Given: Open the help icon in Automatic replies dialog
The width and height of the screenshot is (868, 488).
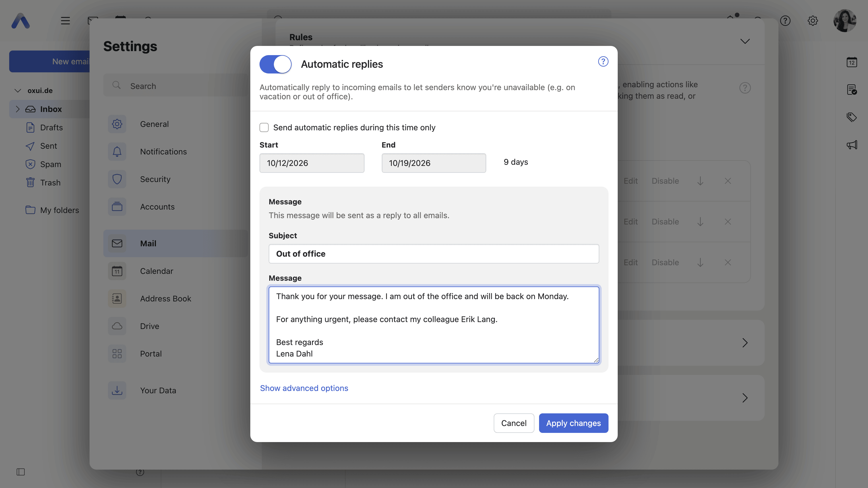Looking at the screenshot, I should pyautogui.click(x=603, y=62).
